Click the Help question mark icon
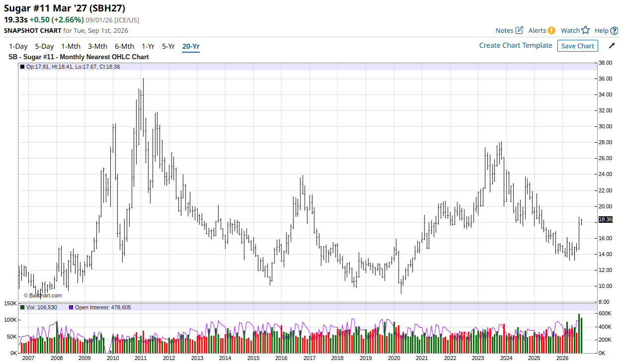Screen dimensions: 623x364 (x=614, y=30)
